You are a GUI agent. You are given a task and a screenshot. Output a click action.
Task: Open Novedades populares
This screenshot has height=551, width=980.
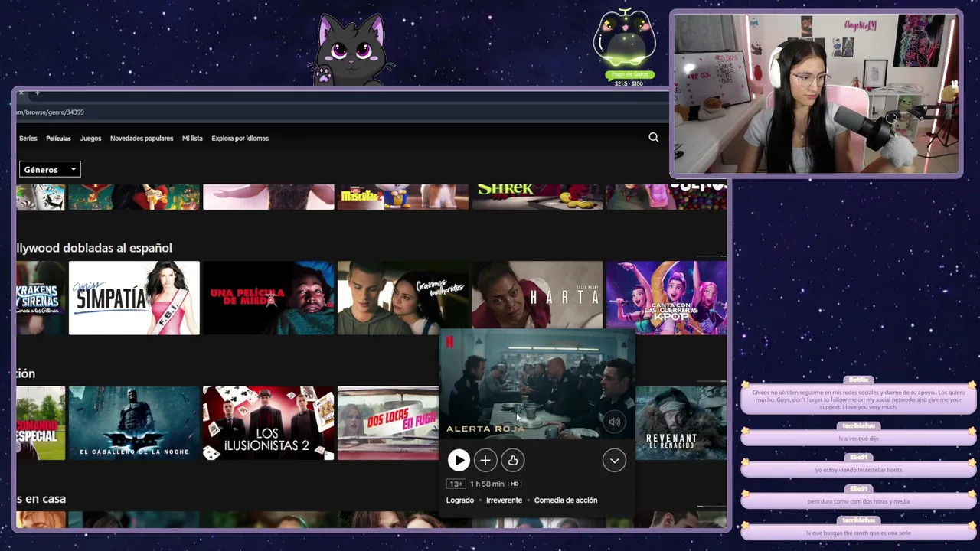coord(142,139)
